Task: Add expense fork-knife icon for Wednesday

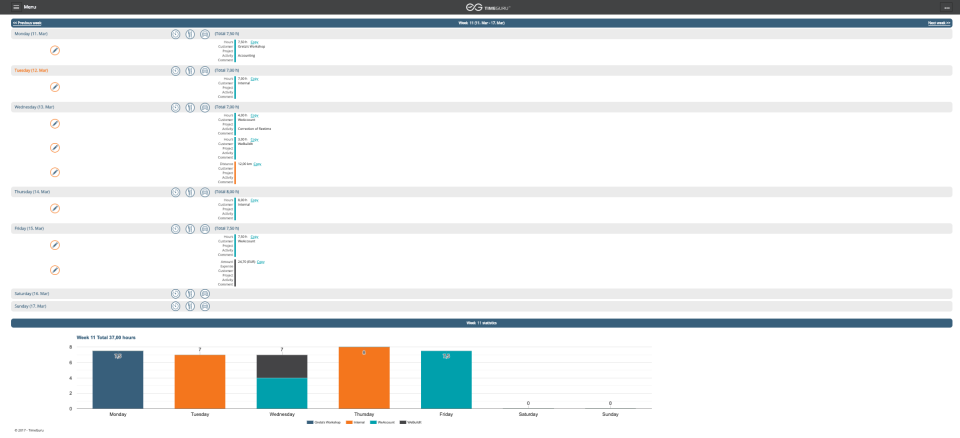Action: pos(190,107)
